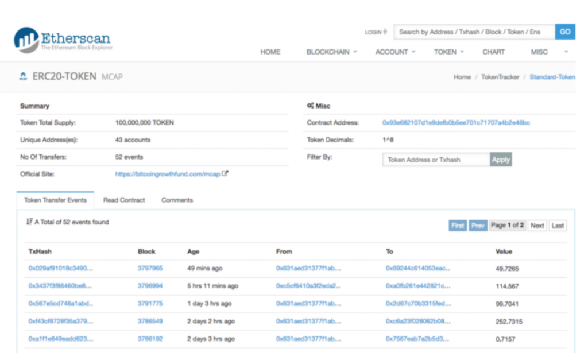588x364 pixels.
Task: Open To address 0xa0fb261e442821c...
Action: coord(418,286)
